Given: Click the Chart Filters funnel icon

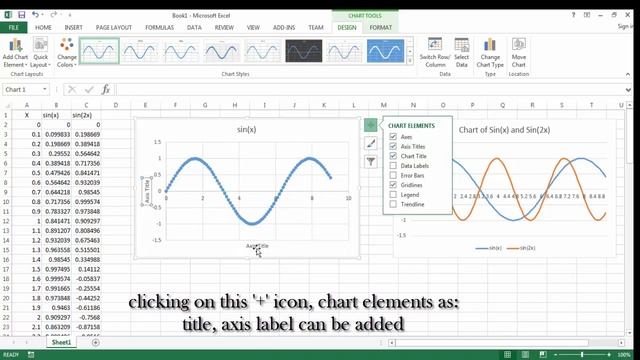Looking at the screenshot, I should coord(370,162).
